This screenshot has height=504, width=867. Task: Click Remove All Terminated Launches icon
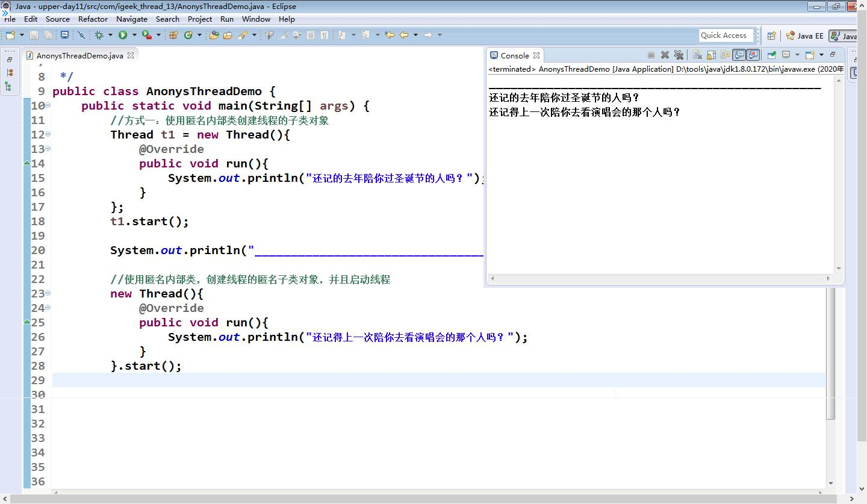coord(679,55)
